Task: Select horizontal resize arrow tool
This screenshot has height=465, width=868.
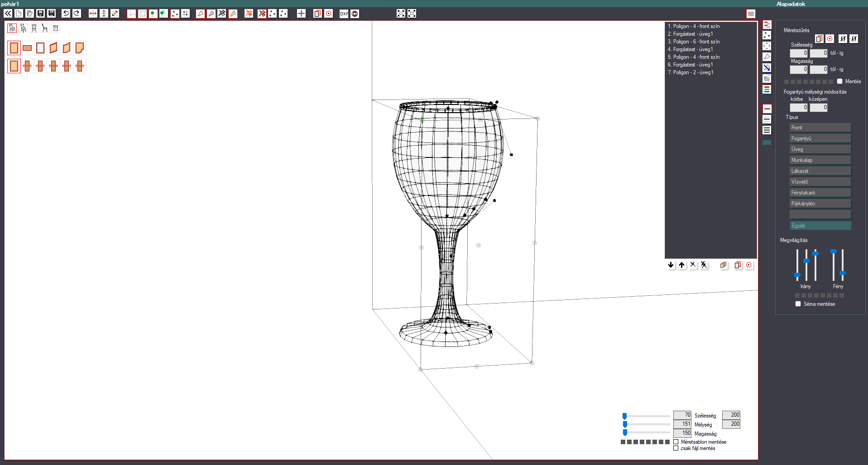Action: (x=93, y=14)
